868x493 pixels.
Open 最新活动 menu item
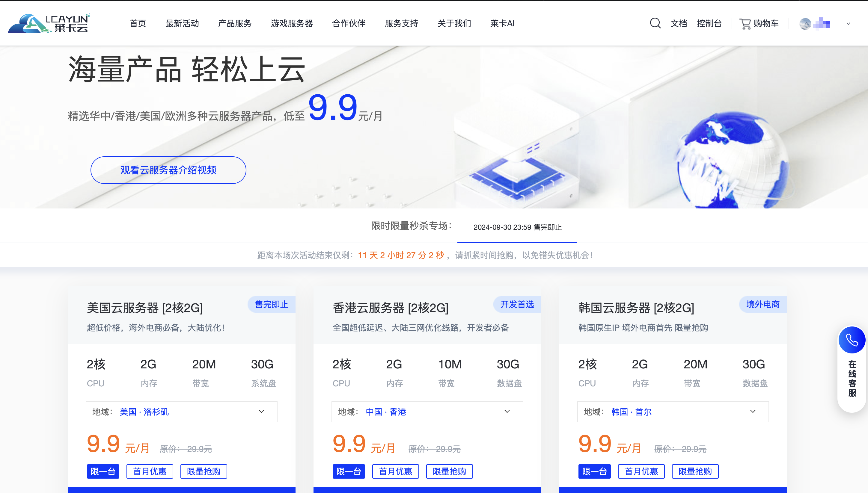(x=182, y=23)
